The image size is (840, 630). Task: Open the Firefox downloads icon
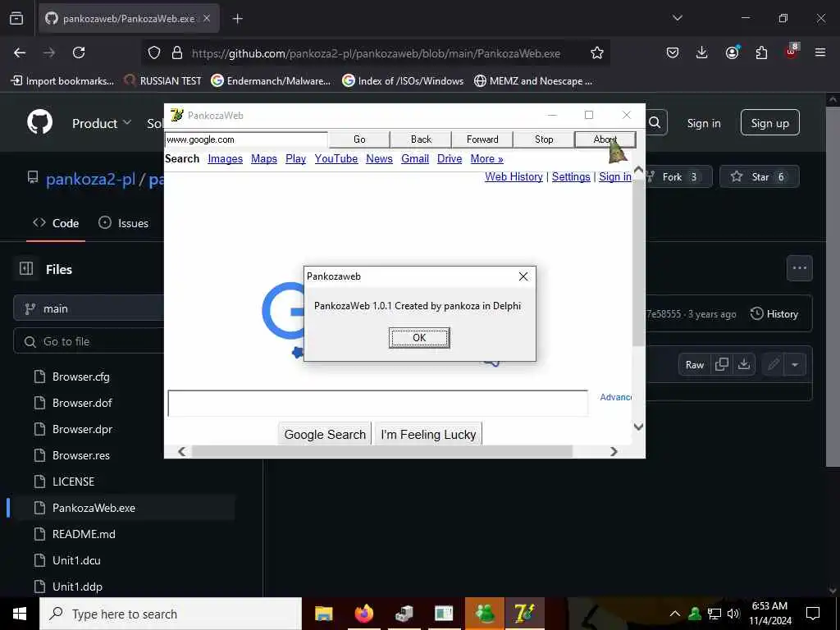702,52
